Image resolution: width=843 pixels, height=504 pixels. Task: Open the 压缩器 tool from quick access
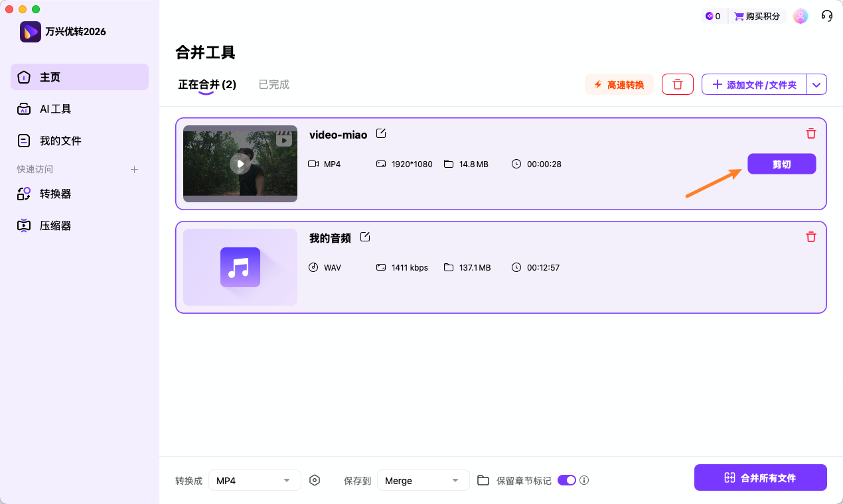point(56,225)
